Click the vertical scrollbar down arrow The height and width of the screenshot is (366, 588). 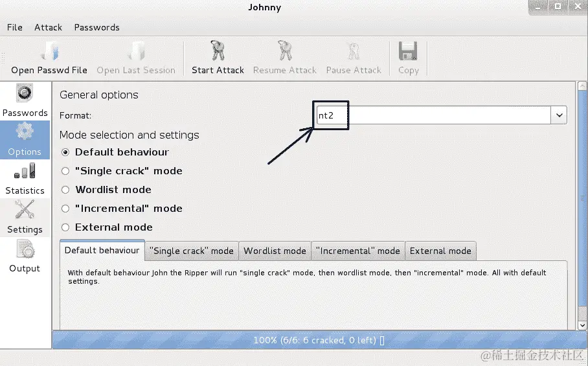pyautogui.click(x=582, y=325)
